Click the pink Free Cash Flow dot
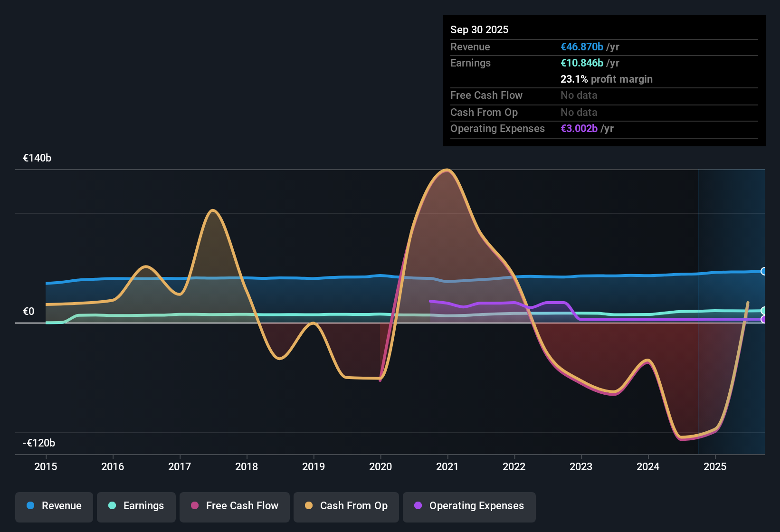780x532 pixels. 195,506
